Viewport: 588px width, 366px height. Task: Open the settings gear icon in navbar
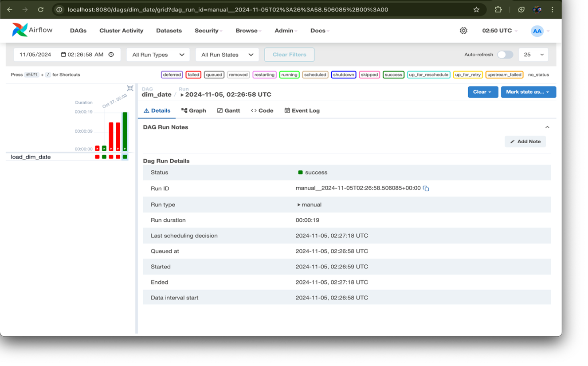pyautogui.click(x=463, y=31)
